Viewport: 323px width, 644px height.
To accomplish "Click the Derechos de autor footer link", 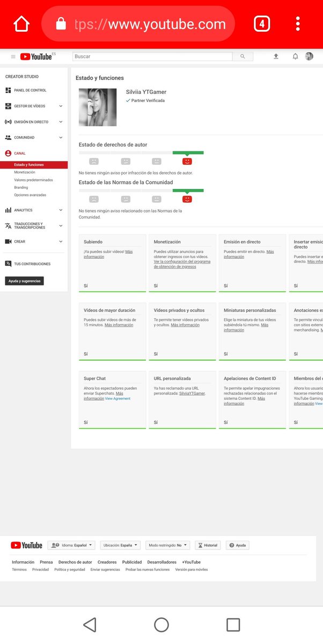I will pos(75,562).
